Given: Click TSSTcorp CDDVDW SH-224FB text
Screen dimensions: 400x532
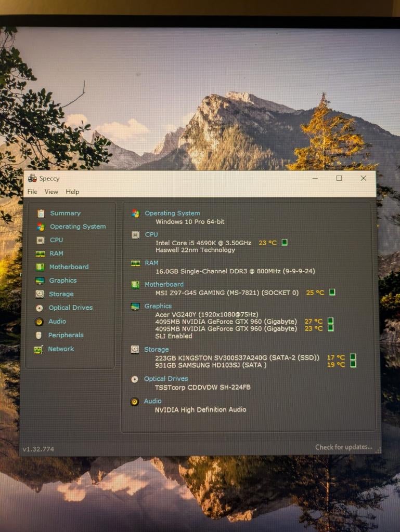Looking at the screenshot, I should (x=202, y=388).
